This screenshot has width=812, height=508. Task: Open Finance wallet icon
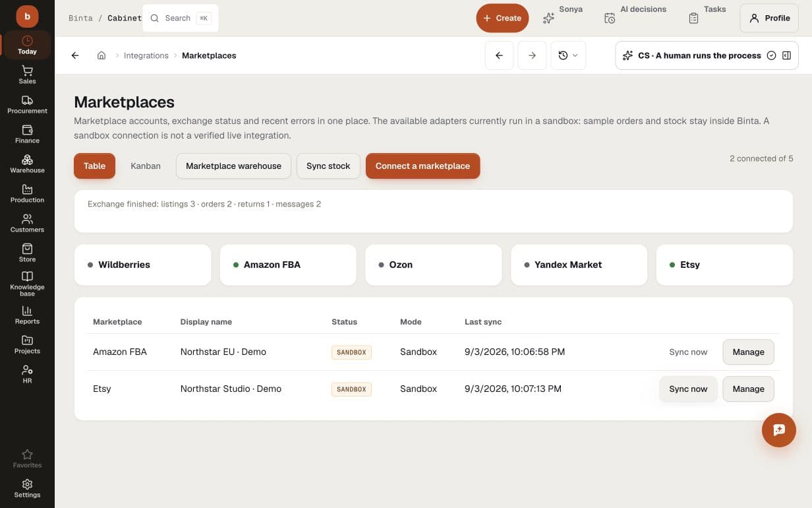[x=27, y=130]
